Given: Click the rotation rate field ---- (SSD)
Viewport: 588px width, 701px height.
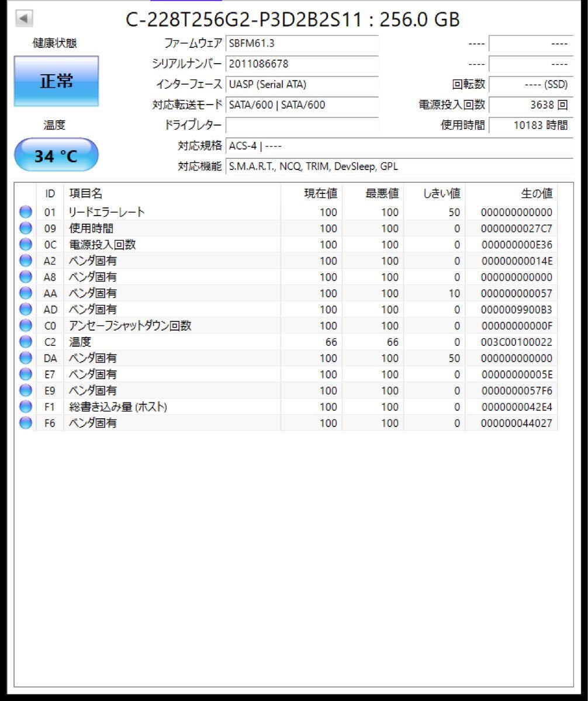Looking at the screenshot, I should point(531,84).
